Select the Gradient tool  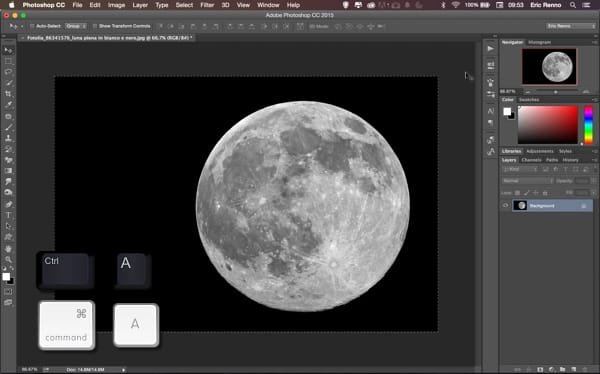[8, 171]
